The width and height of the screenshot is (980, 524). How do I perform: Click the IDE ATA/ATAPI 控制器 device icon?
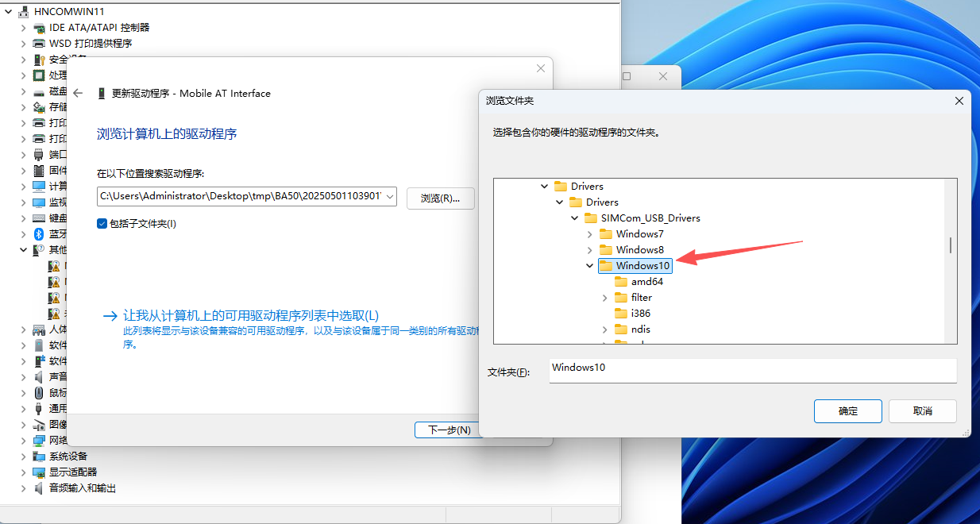[x=39, y=28]
